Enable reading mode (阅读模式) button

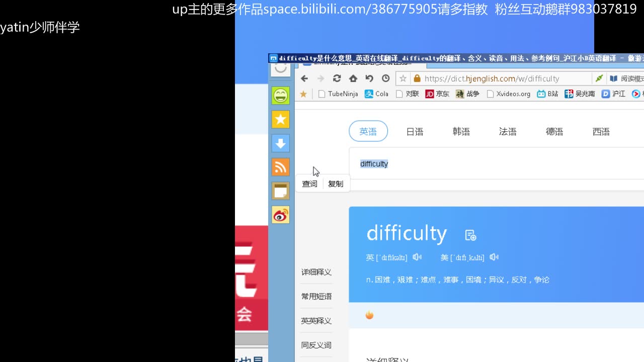coord(626,78)
